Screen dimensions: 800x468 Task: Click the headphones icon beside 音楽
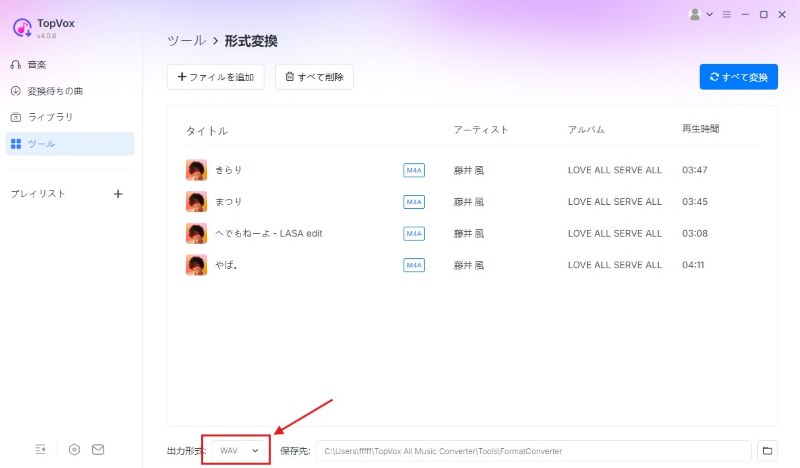(16, 65)
